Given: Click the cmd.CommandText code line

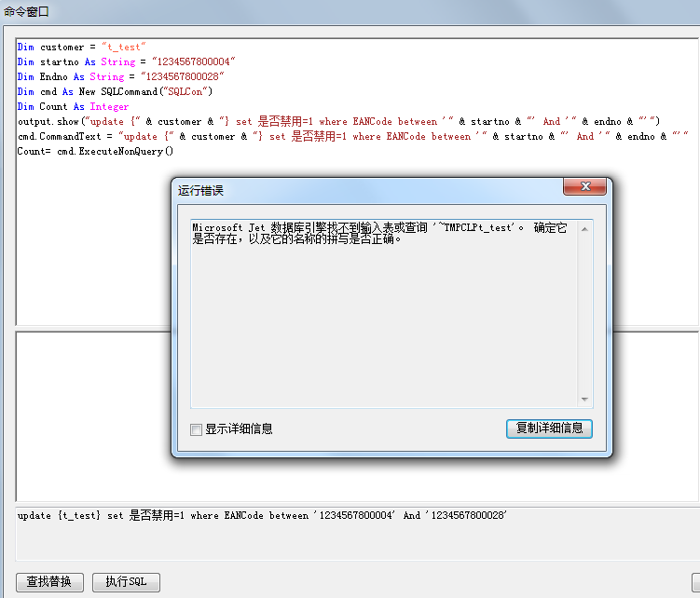Looking at the screenshot, I should point(352,136).
